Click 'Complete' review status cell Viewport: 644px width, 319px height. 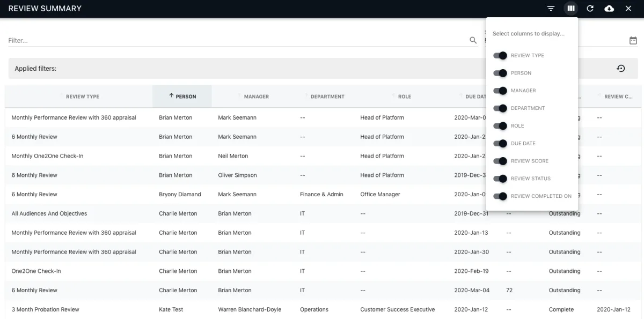pos(561,309)
